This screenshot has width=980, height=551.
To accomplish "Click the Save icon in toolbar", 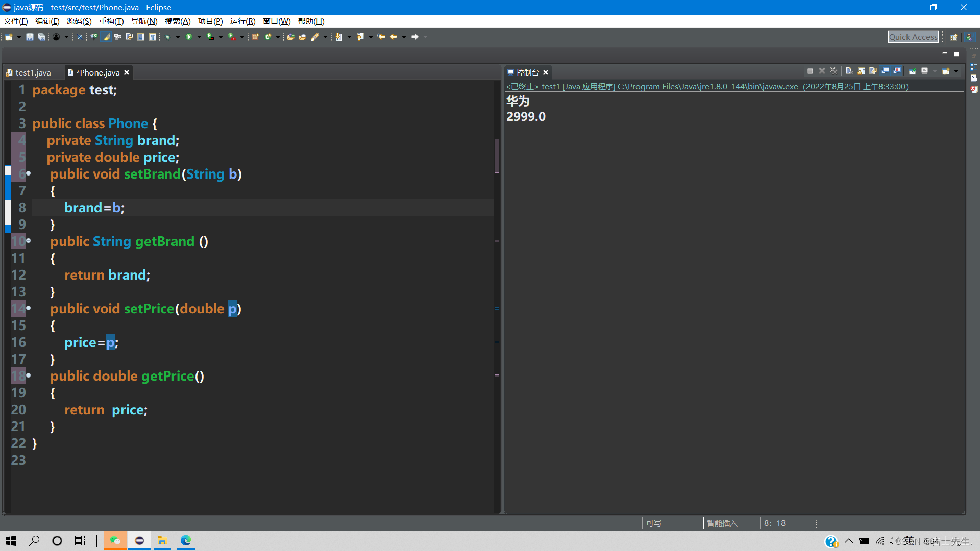I will [x=30, y=37].
